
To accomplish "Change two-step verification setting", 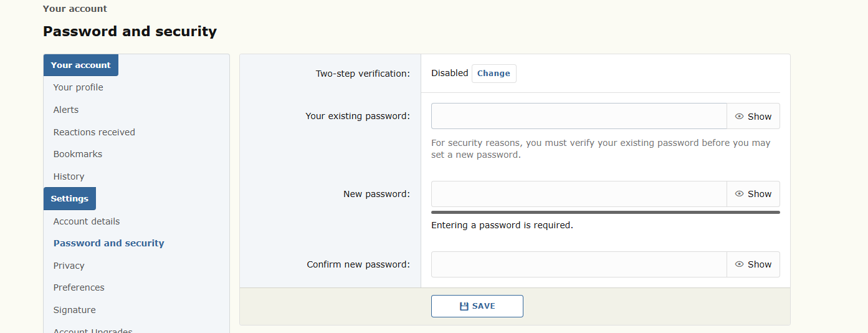I will (x=494, y=74).
